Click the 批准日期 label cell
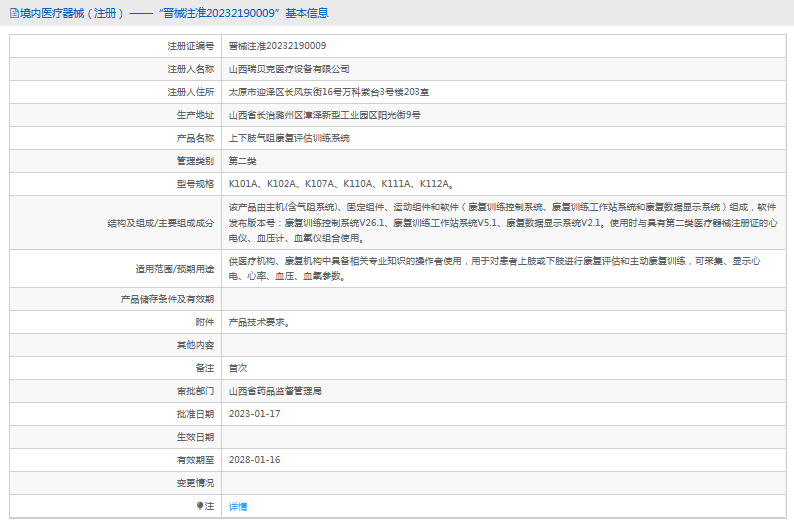The width and height of the screenshot is (794, 525). point(115,414)
